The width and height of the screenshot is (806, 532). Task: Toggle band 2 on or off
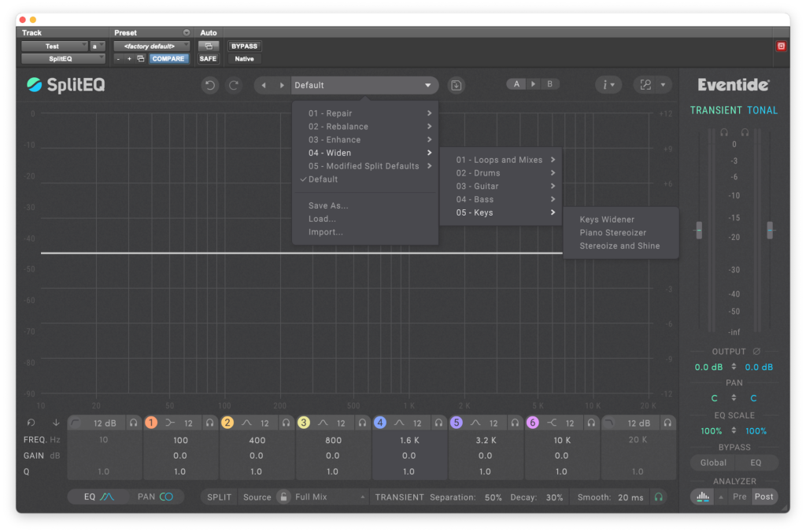(227, 423)
